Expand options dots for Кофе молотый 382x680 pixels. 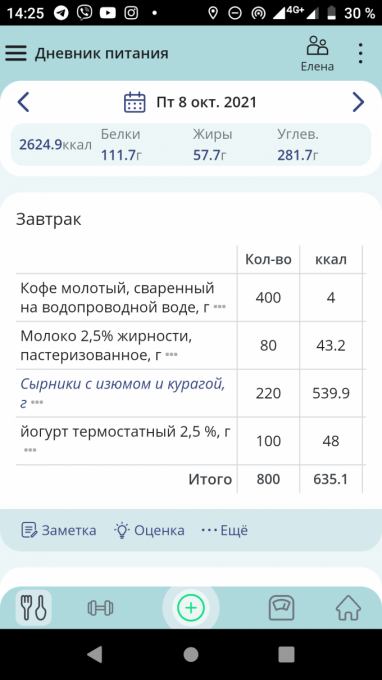coord(220,307)
